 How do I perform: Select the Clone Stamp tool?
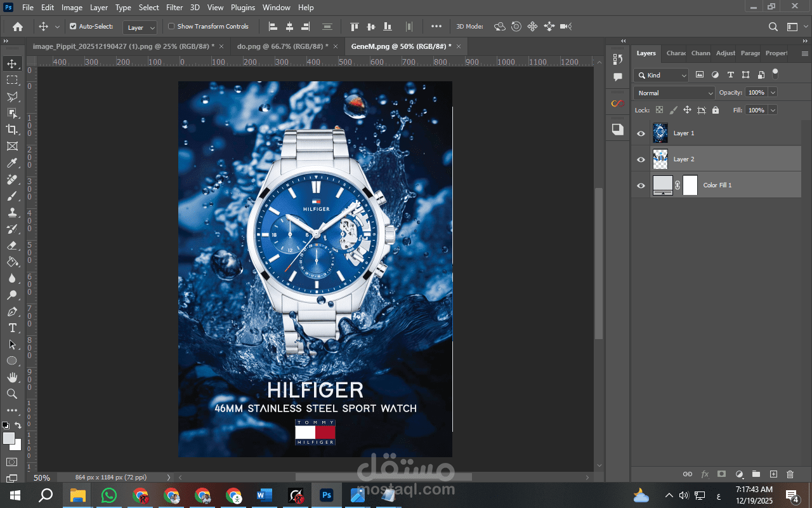12,213
